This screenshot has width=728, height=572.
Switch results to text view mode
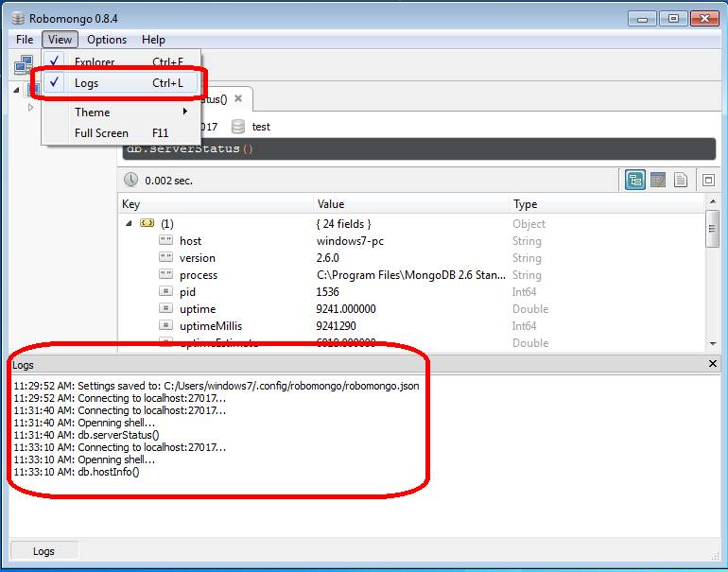(680, 180)
